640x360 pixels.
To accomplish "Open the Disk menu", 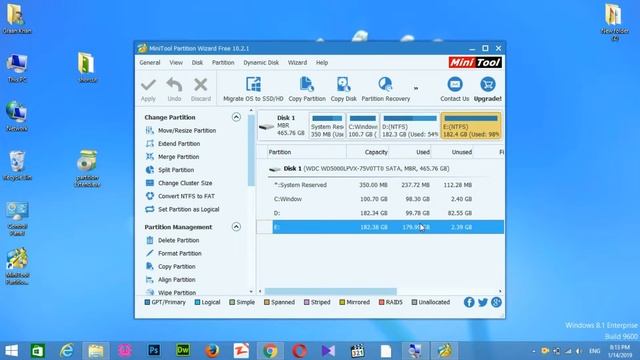I will point(197,63).
